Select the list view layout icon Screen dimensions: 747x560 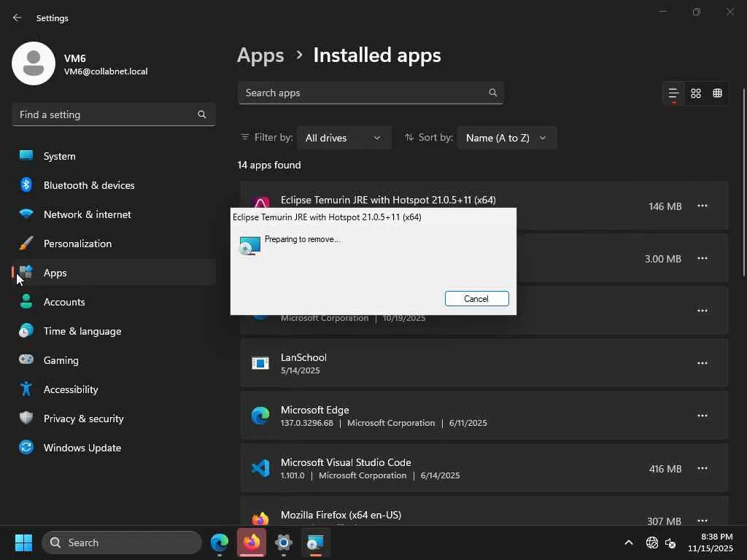(673, 93)
